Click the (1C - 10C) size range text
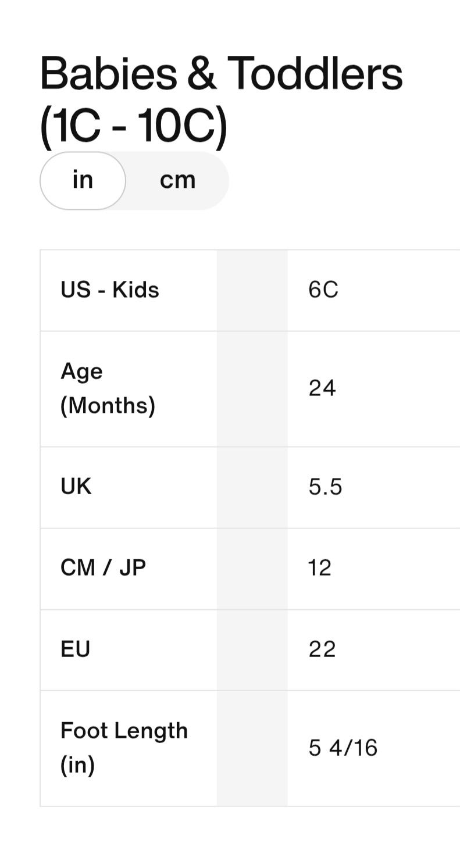The width and height of the screenshot is (460, 868). 134,126
